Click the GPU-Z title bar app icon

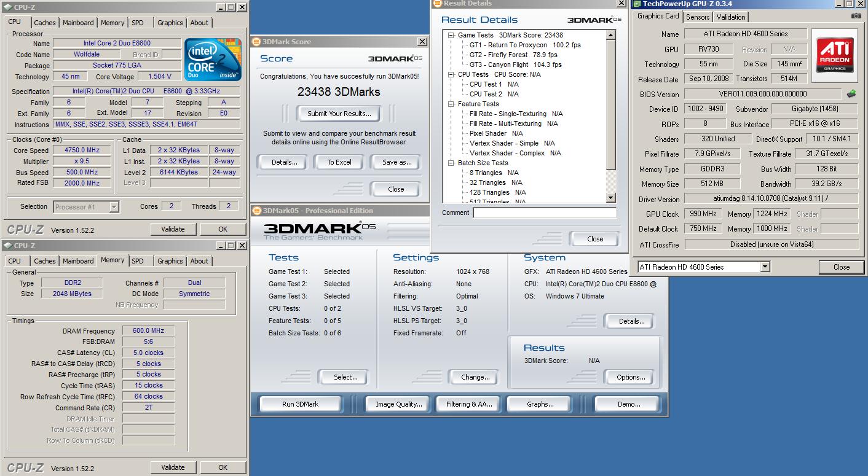point(637,4)
